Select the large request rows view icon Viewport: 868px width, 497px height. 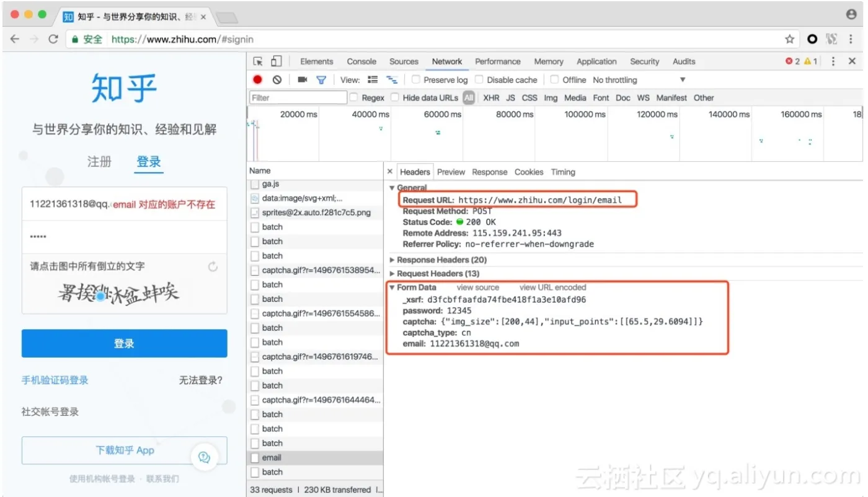(x=373, y=79)
